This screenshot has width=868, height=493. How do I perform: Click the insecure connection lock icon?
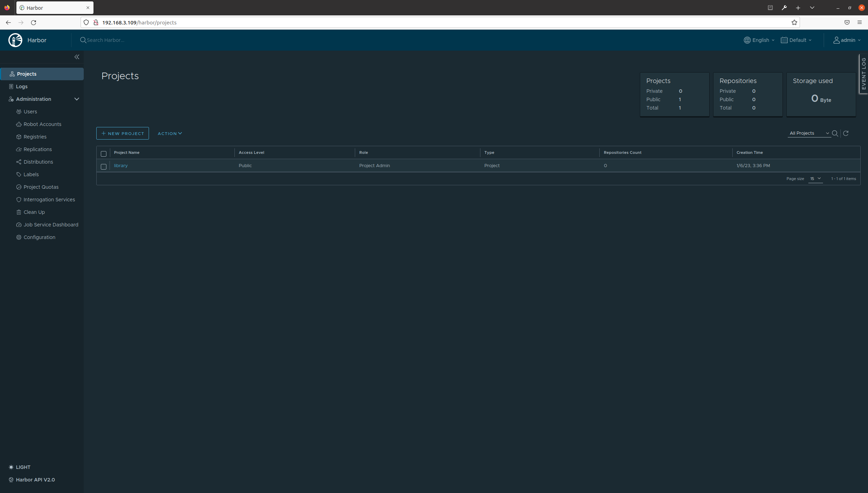click(96, 22)
